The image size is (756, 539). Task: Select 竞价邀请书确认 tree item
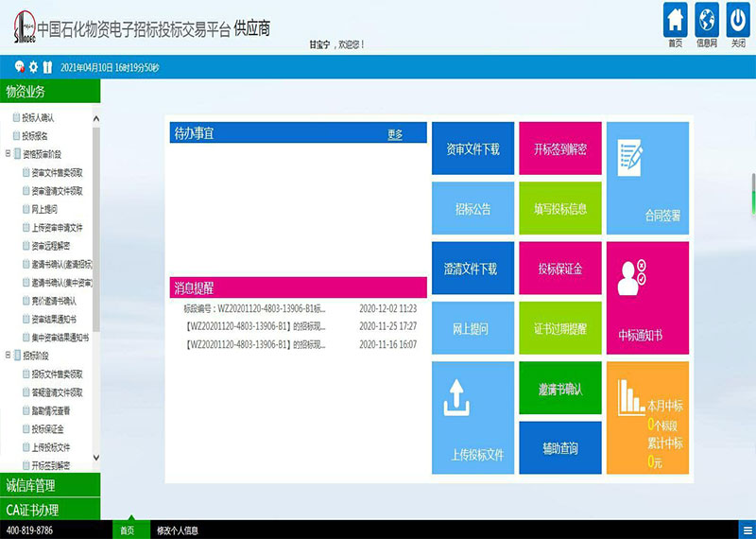point(54,301)
